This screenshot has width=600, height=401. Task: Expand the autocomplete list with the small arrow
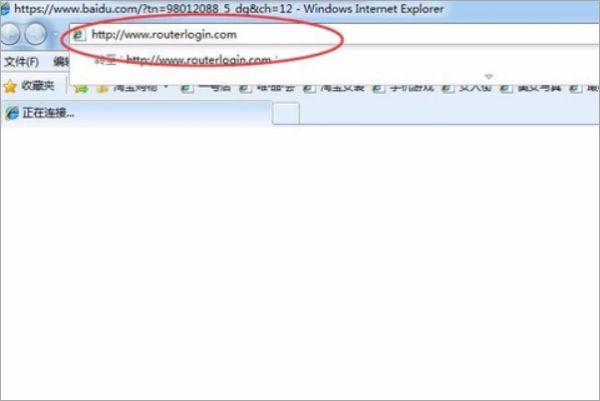(489, 77)
